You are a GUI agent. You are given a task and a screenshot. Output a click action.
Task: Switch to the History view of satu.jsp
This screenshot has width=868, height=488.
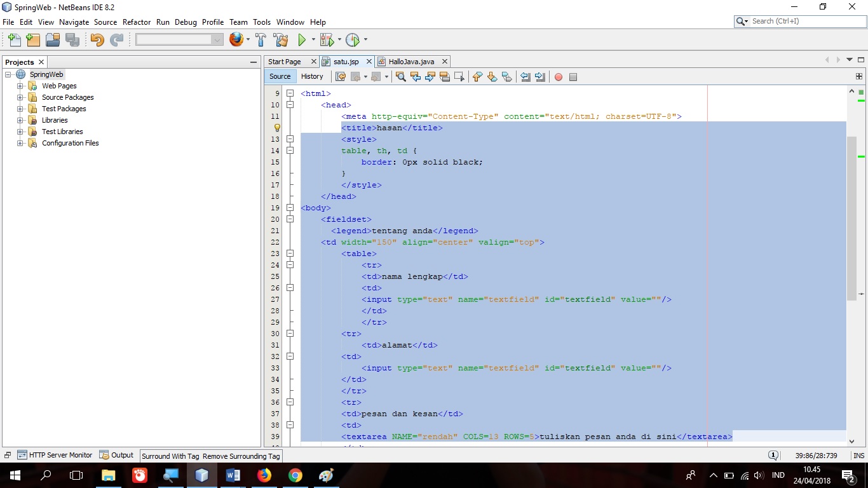313,76
